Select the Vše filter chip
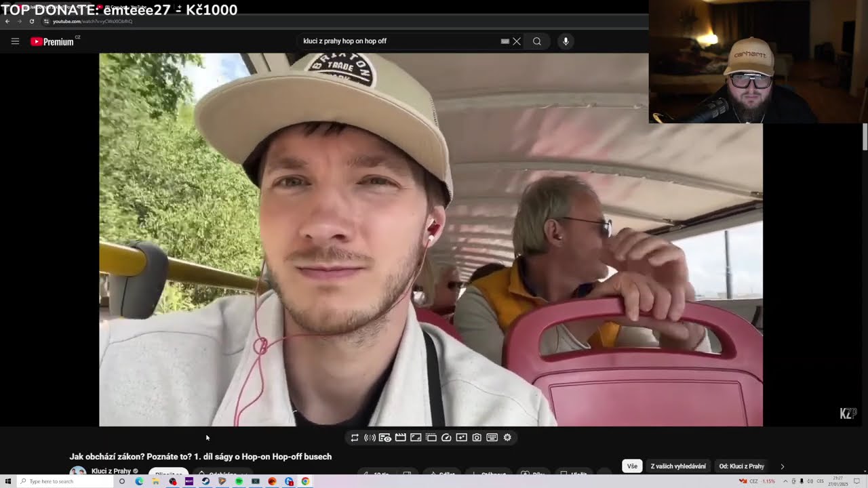Viewport: 868px width, 488px height. click(x=632, y=466)
